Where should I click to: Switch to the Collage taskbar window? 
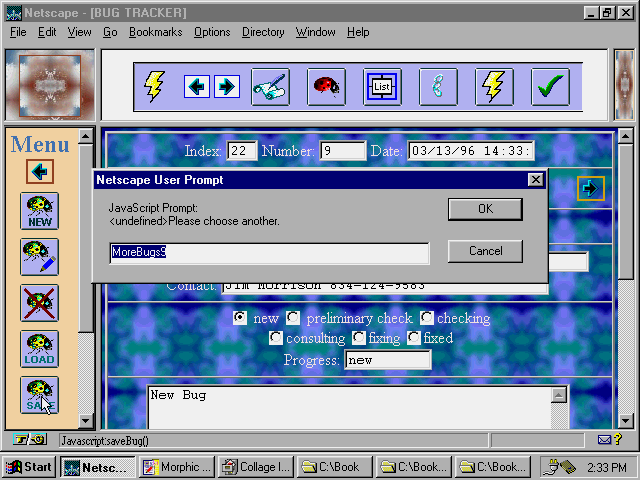(x=256, y=467)
